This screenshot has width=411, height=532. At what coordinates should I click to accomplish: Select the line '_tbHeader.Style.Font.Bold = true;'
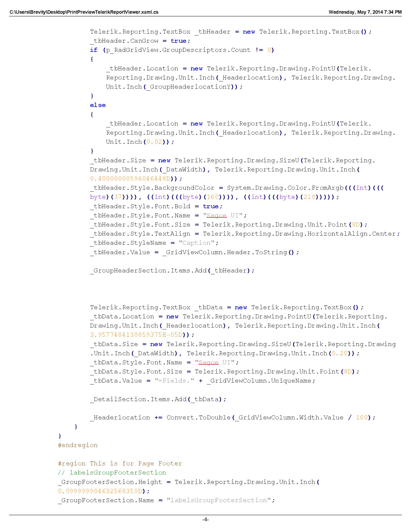click(156, 206)
